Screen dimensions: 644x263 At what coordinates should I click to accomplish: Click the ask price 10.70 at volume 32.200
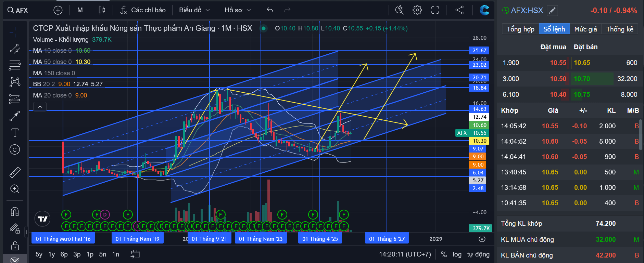(582, 79)
